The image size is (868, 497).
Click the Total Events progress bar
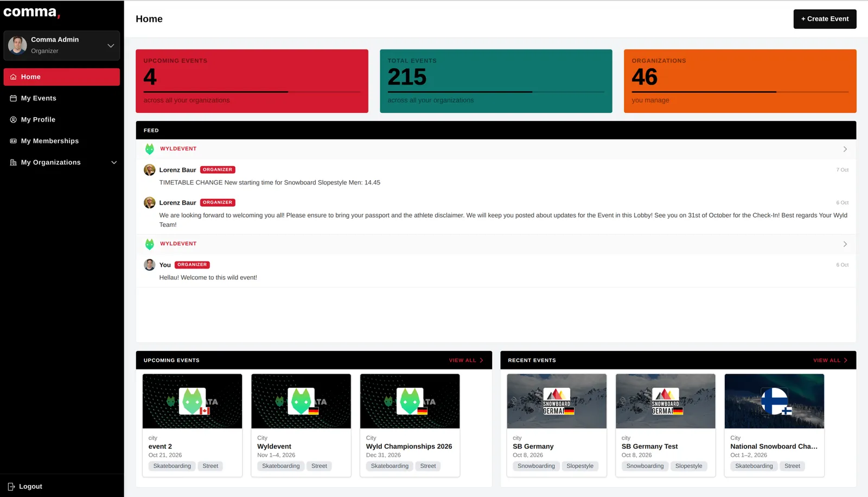(496, 92)
